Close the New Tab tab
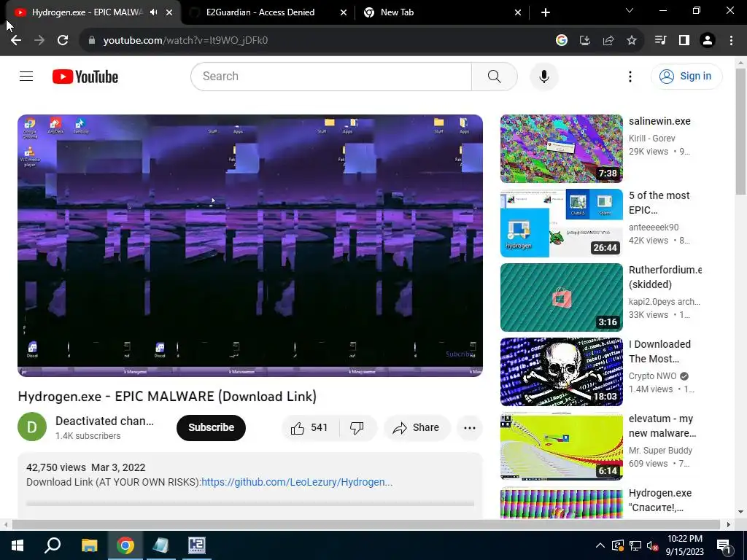This screenshot has height=560, width=747. coord(518,13)
